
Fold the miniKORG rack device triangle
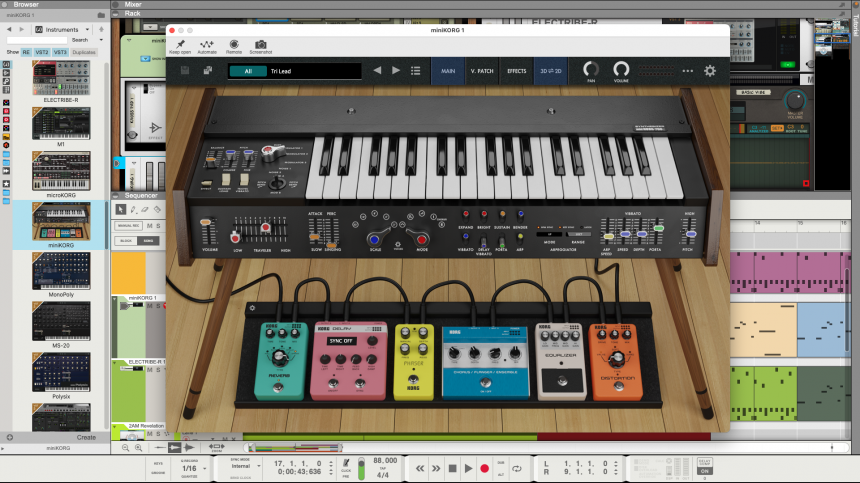tap(129, 40)
